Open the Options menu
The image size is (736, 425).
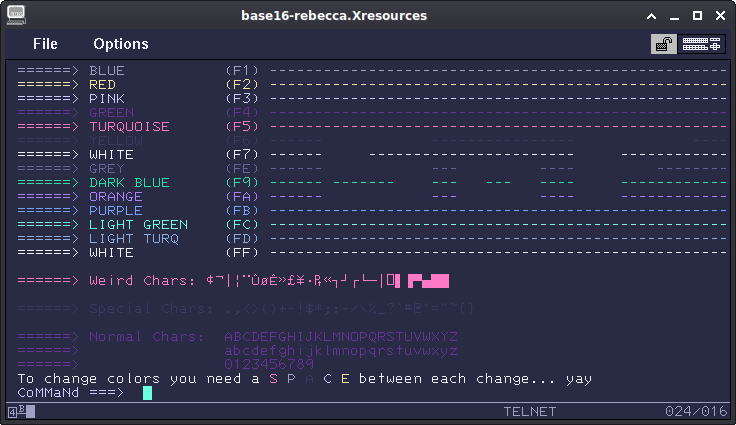click(x=121, y=44)
